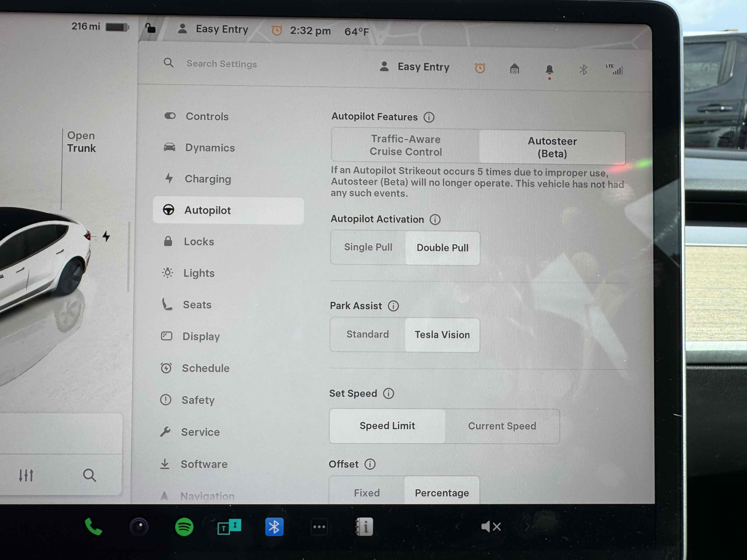Open the owner's manual icon
Screen dimensions: 747x560
(364, 527)
